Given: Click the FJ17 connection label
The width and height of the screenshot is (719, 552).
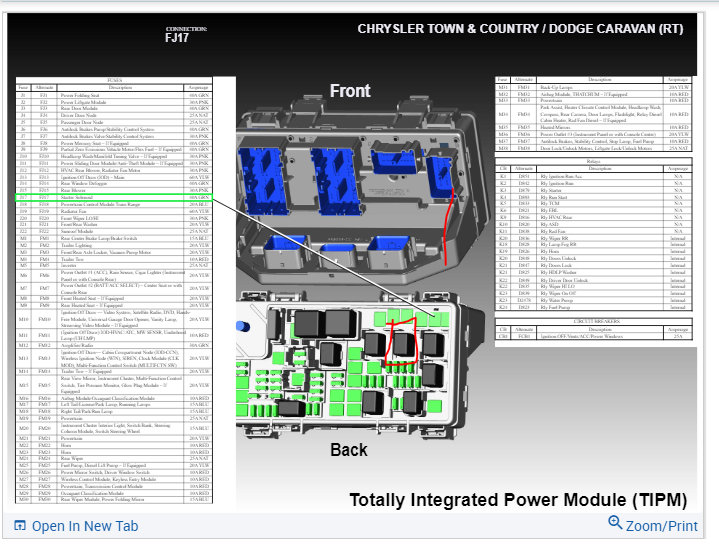Looking at the screenshot, I should tap(177, 38).
